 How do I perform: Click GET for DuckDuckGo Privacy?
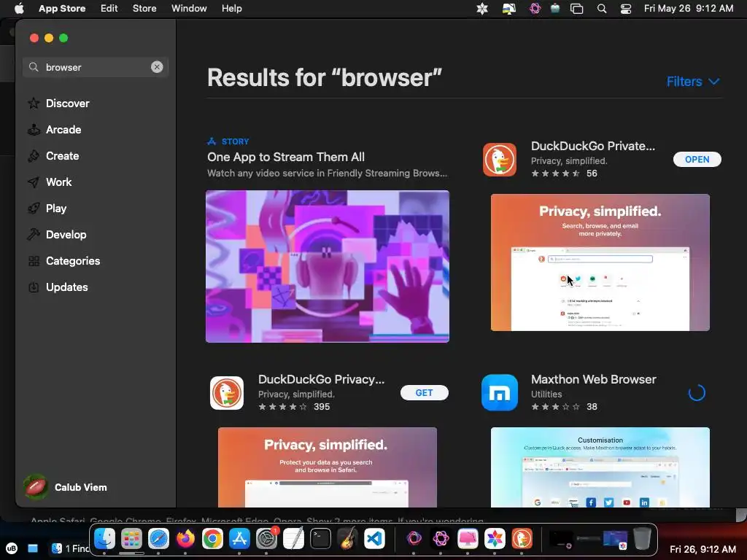(424, 393)
